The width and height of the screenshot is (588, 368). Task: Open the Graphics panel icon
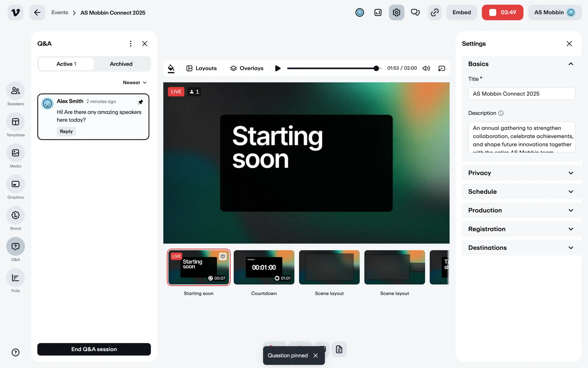click(15, 184)
